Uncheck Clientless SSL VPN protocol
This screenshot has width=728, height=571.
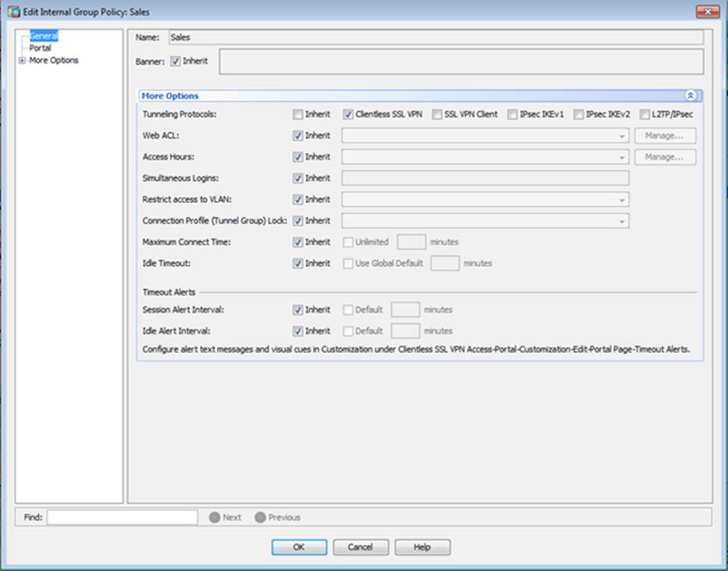pyautogui.click(x=348, y=115)
